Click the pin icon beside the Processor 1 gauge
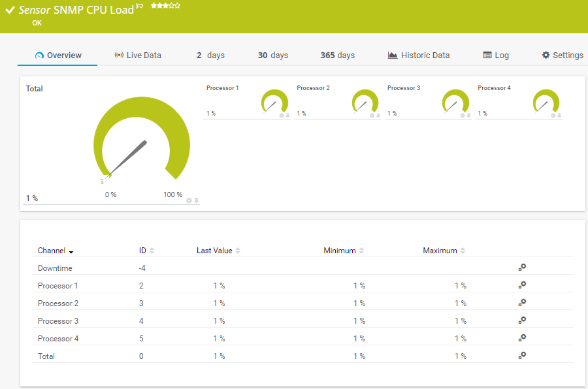This screenshot has width=588, height=389. (287, 116)
